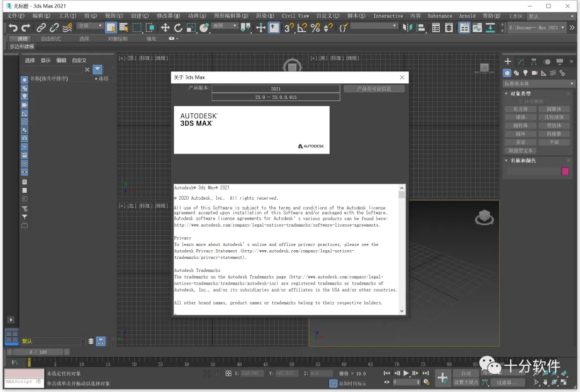Activate the Select and Rotate tool
Viewport: 580px width, 392px height.
tap(178, 28)
